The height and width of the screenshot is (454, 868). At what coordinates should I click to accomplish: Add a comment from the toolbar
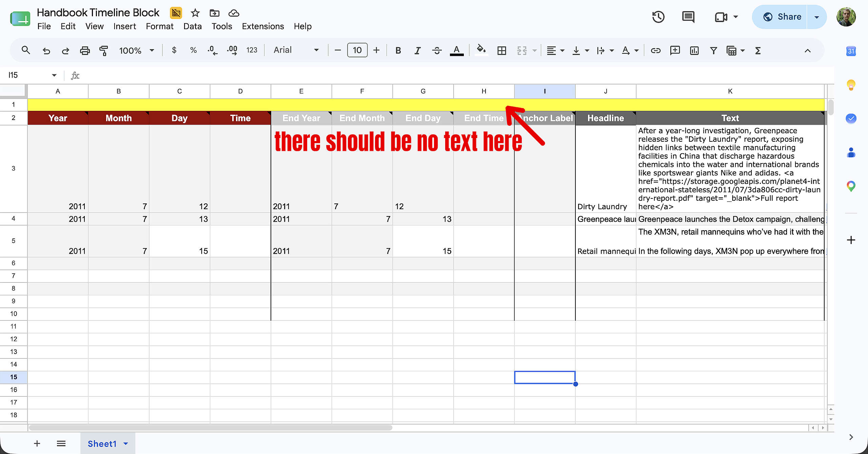point(675,51)
